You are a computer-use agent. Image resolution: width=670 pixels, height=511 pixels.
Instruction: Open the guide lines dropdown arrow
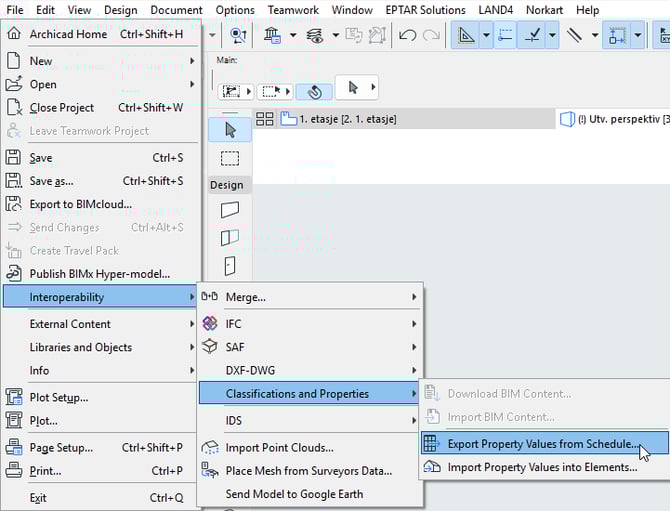[x=486, y=35]
